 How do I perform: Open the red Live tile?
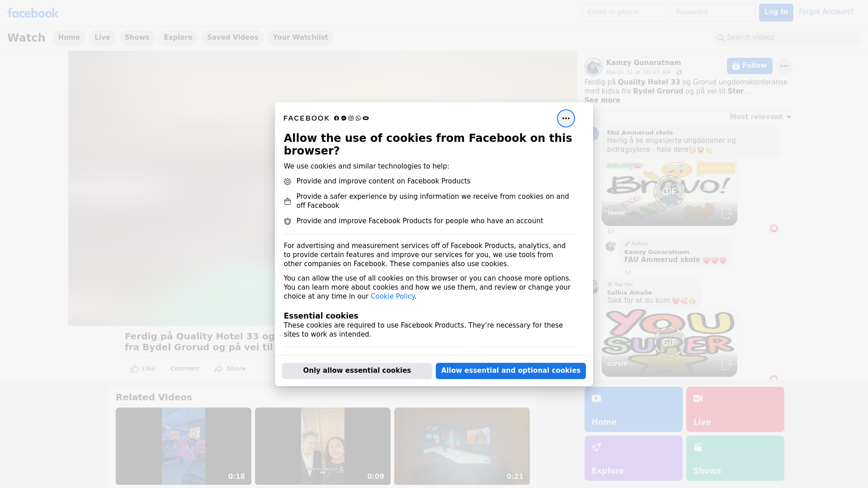(735, 409)
